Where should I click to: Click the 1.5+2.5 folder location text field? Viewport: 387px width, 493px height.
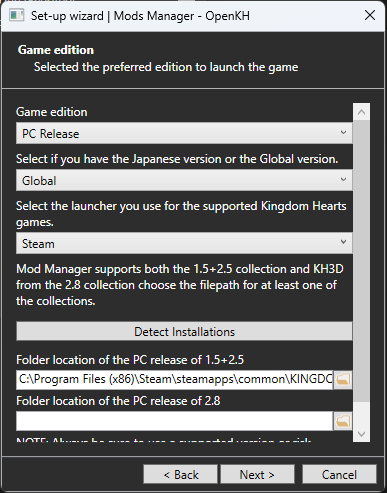[174, 379]
